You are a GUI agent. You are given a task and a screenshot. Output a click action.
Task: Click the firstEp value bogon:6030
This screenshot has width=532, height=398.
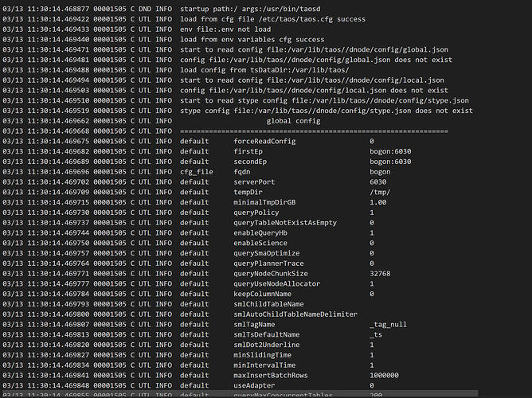tap(390, 151)
